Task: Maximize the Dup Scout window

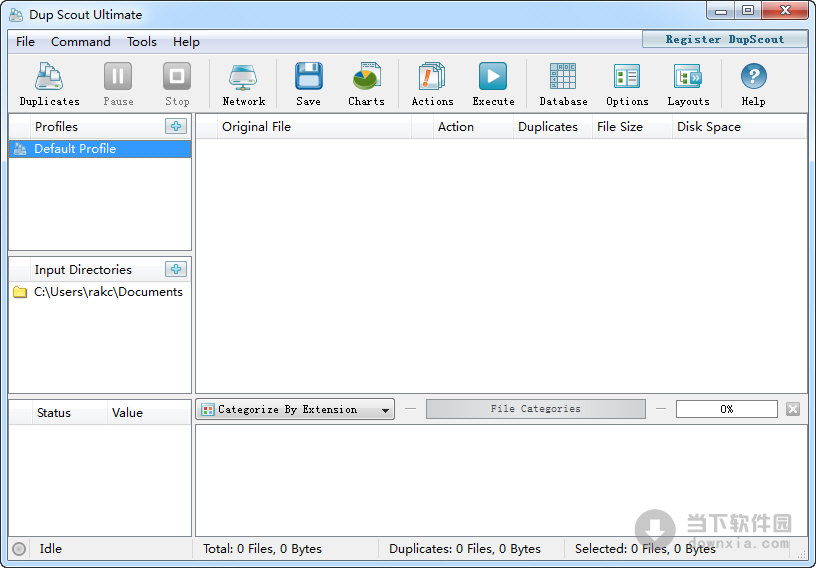Action: click(x=748, y=11)
